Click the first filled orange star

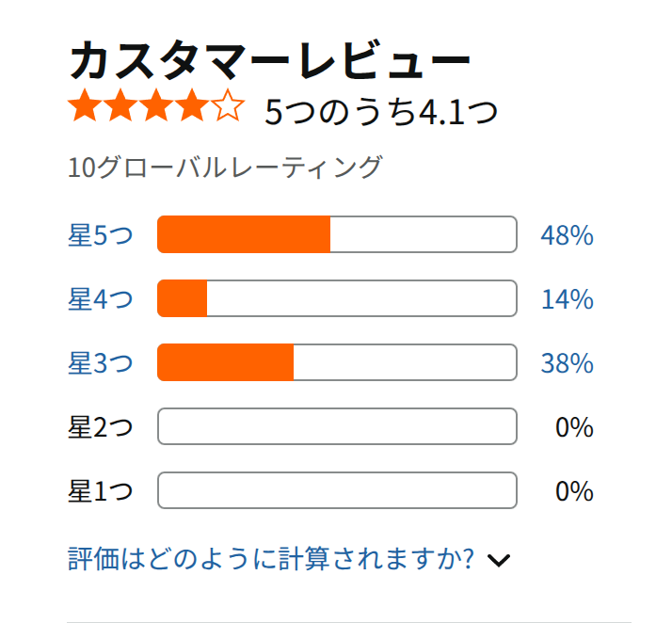tap(85, 105)
